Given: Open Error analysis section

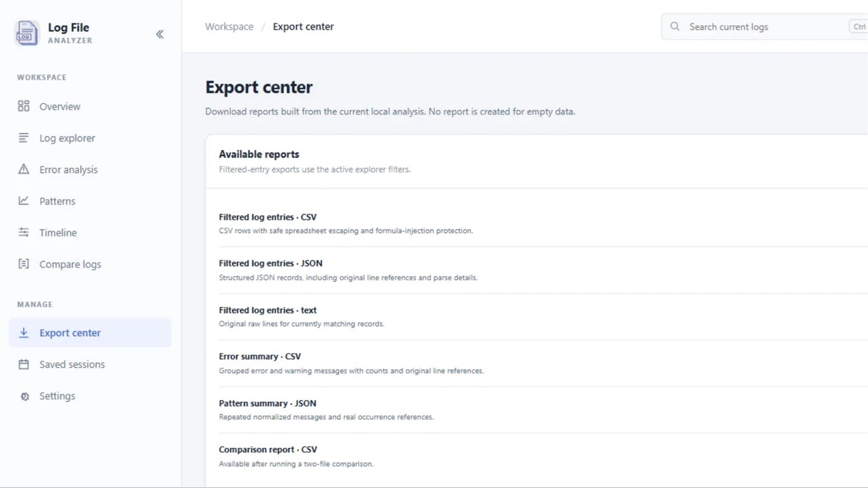Looking at the screenshot, I should (90, 170).
